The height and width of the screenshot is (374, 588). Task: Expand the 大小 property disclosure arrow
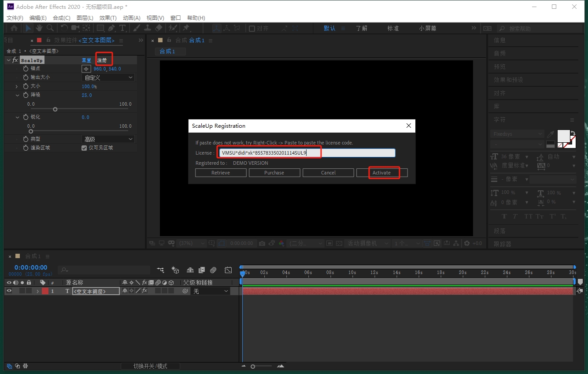[x=17, y=86]
